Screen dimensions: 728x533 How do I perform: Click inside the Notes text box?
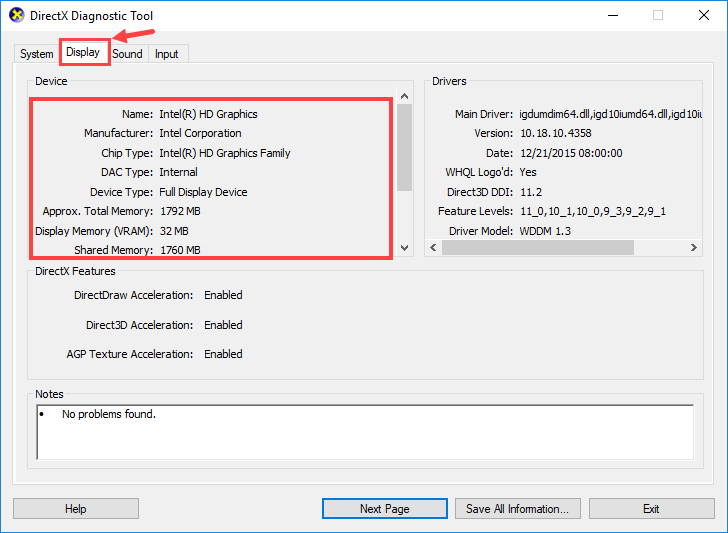tap(365, 432)
